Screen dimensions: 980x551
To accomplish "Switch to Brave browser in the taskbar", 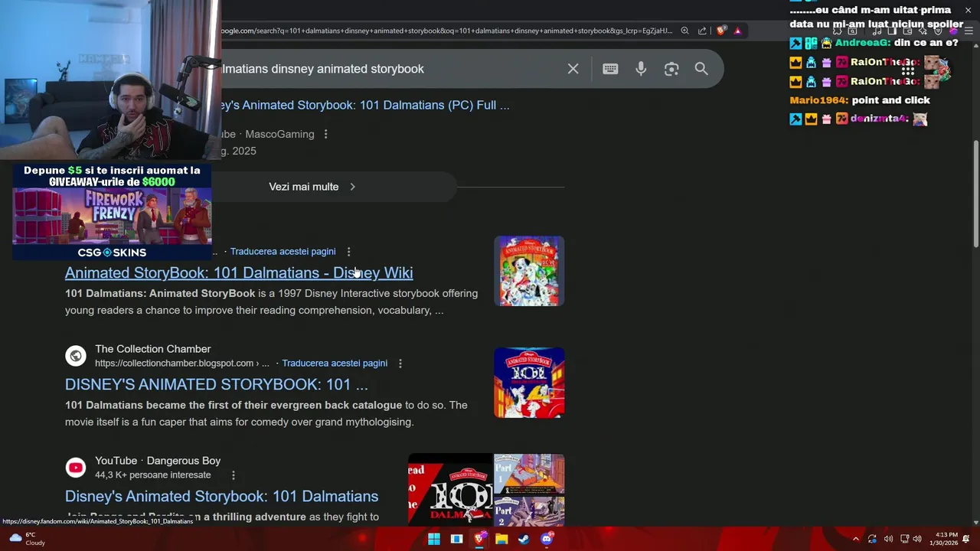I will click(479, 539).
